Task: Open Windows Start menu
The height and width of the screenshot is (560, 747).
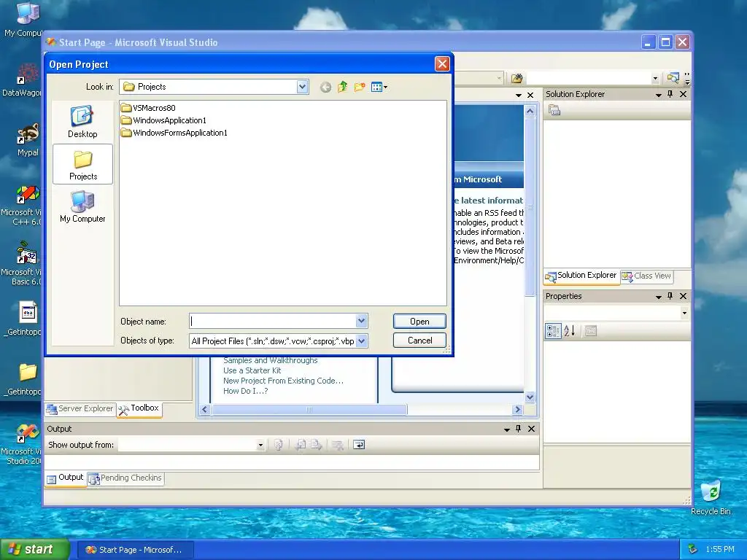Action: pos(34,550)
